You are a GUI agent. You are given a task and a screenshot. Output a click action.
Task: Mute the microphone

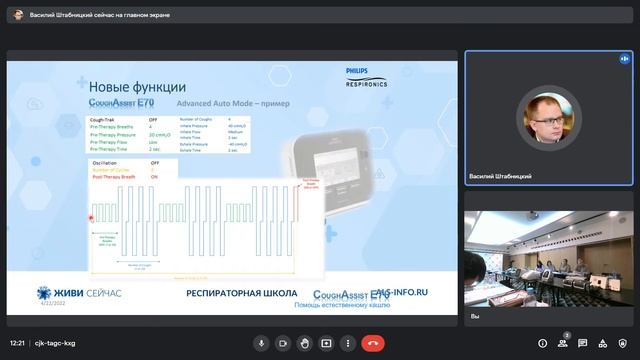pyautogui.click(x=261, y=343)
